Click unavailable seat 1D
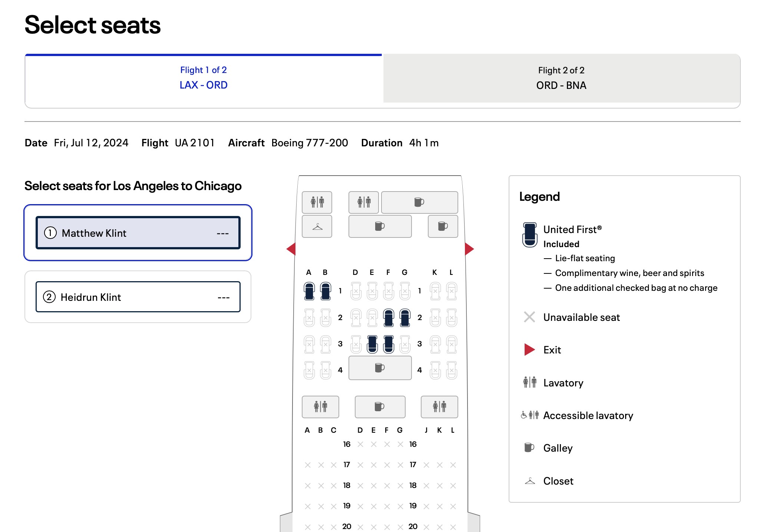 [356, 291]
